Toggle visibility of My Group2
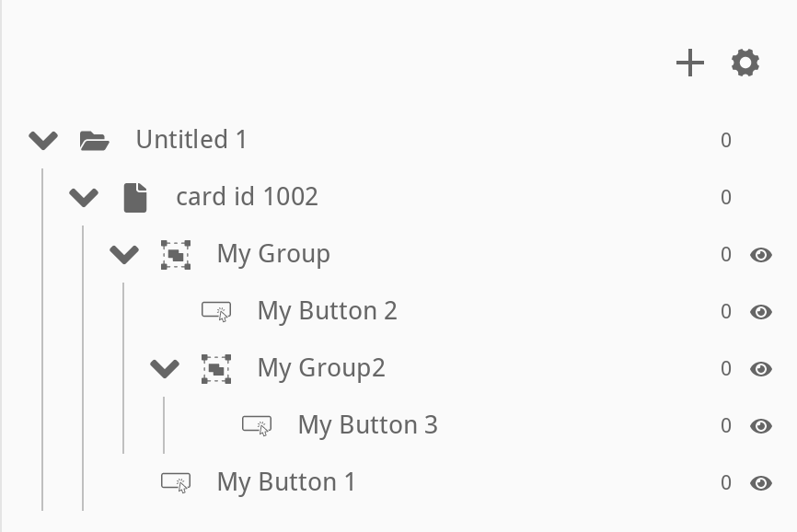The height and width of the screenshot is (532, 797). [x=761, y=369]
